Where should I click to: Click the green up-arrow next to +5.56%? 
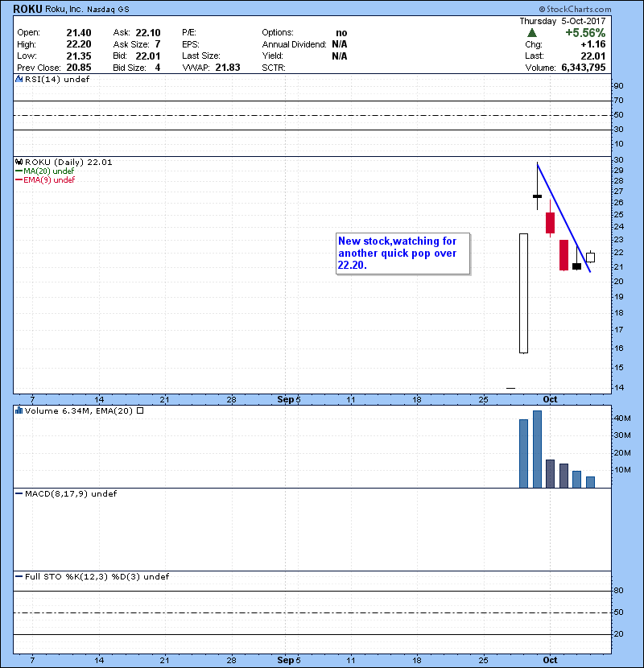pyautogui.click(x=532, y=33)
